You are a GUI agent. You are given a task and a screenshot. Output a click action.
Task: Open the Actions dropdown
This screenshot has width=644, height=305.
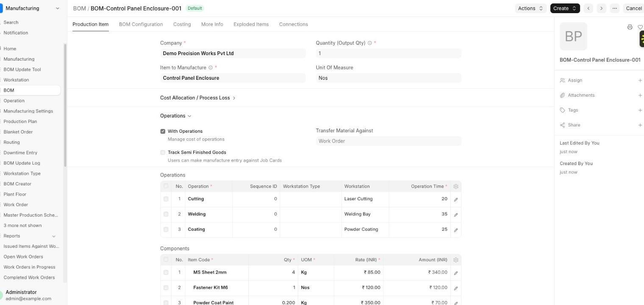tap(530, 8)
